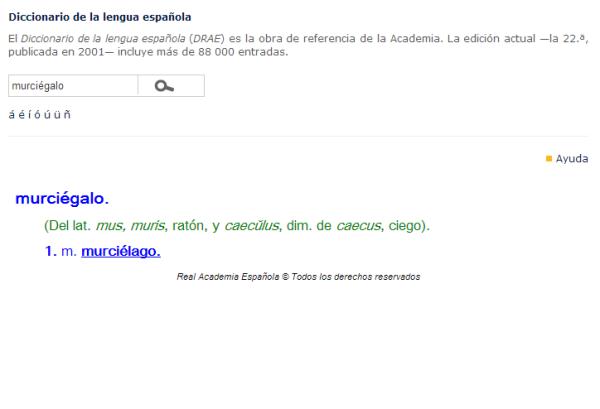Insert the á special character
The height and width of the screenshot is (409, 600).
(x=11, y=114)
